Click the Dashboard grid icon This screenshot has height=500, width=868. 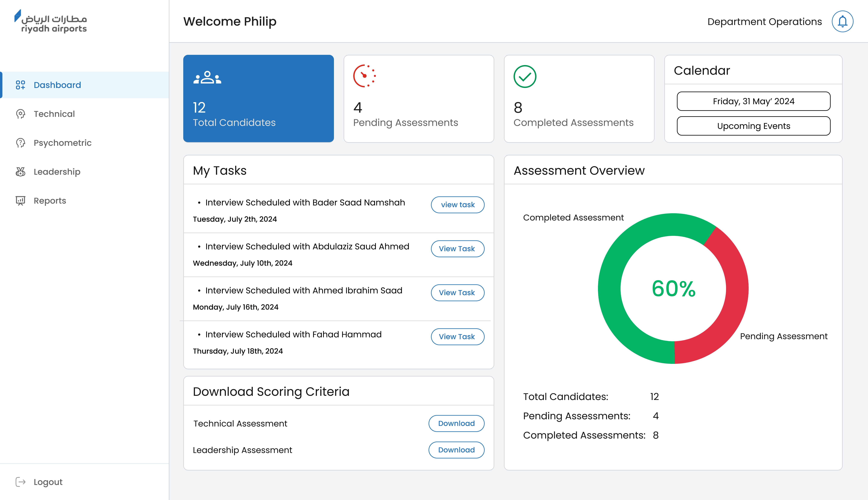21,85
